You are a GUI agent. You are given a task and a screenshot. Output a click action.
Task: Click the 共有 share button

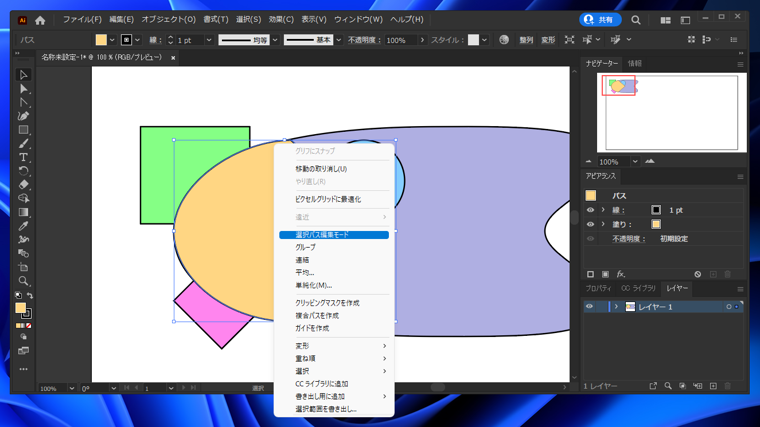point(600,20)
